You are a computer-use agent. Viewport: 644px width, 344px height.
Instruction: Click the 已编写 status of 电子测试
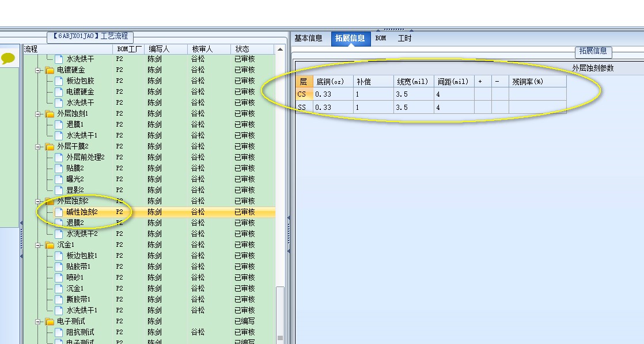coord(245,322)
